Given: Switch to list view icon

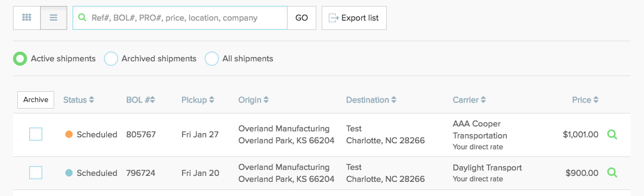Looking at the screenshot, I should coord(54,18).
